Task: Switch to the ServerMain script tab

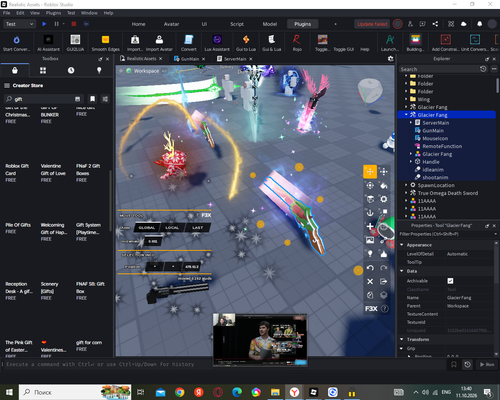Action: (x=235, y=59)
